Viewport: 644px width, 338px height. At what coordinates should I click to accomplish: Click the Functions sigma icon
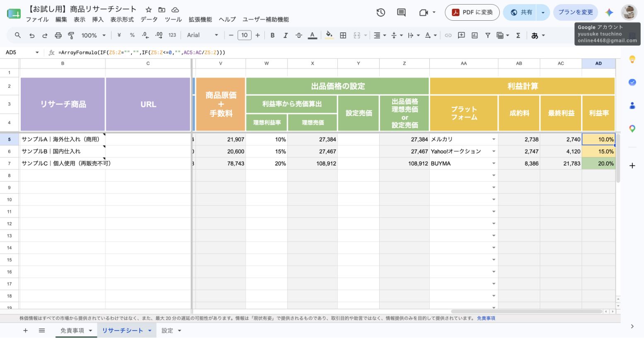[518, 35]
